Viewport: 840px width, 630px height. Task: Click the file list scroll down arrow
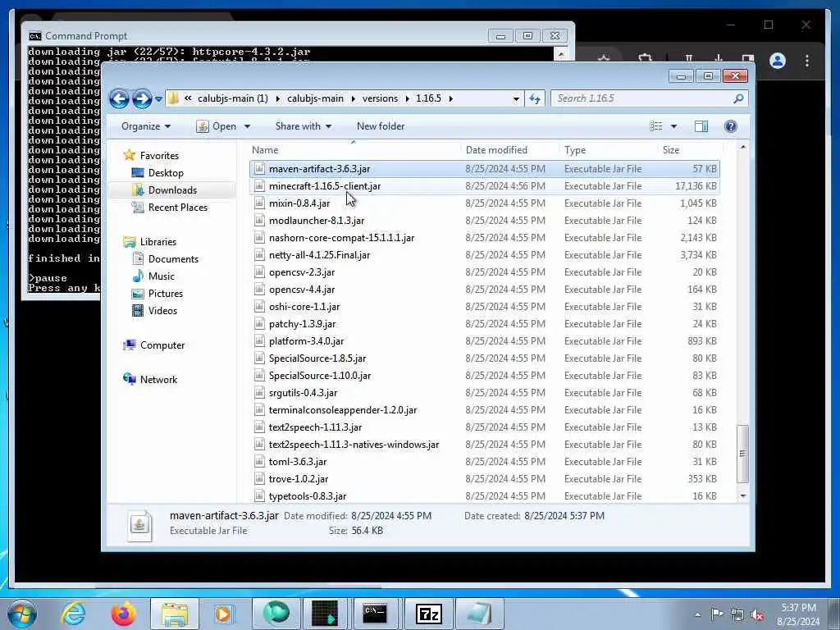coord(743,496)
